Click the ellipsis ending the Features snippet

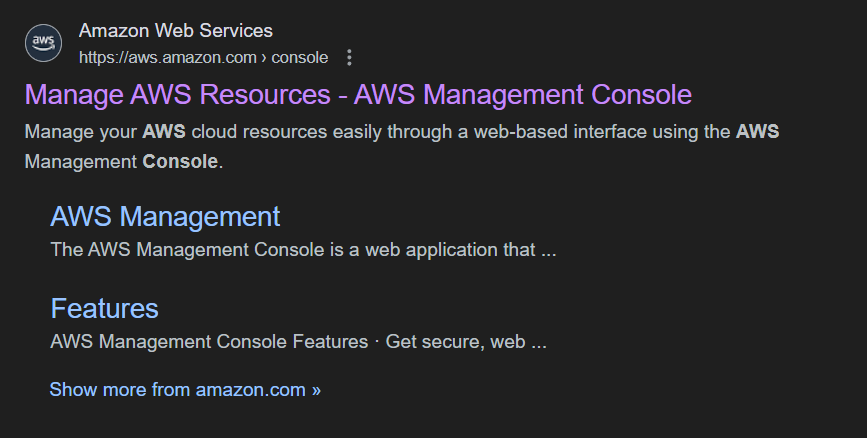[x=539, y=342]
